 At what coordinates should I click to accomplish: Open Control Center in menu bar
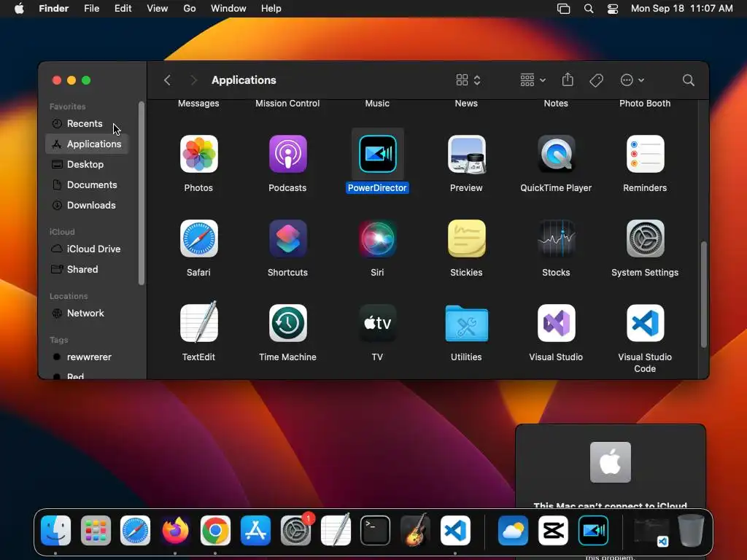click(613, 9)
